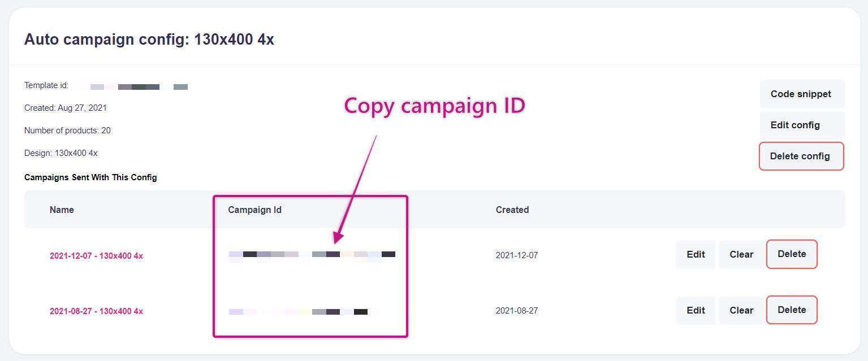Click the Campaign Id column header
868x361 pixels.
pyautogui.click(x=254, y=210)
